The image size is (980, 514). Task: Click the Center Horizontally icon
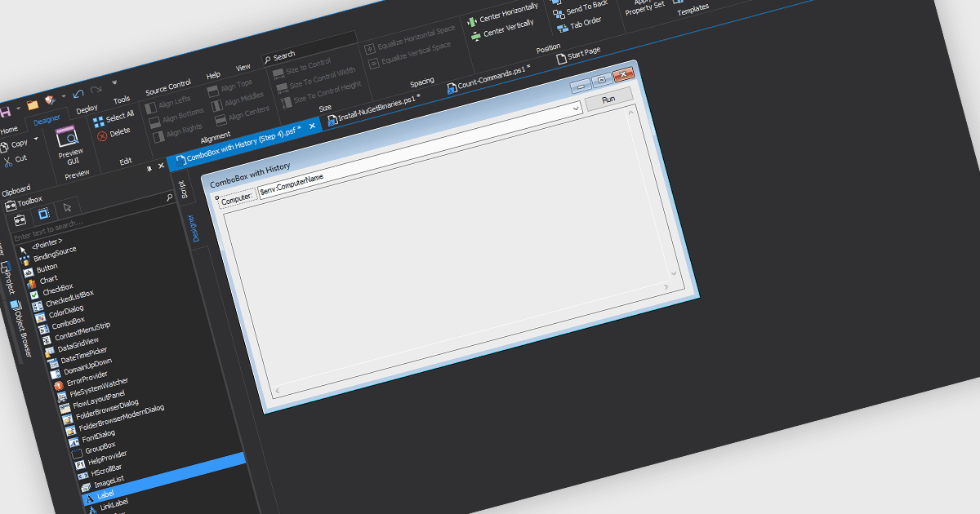click(471, 21)
